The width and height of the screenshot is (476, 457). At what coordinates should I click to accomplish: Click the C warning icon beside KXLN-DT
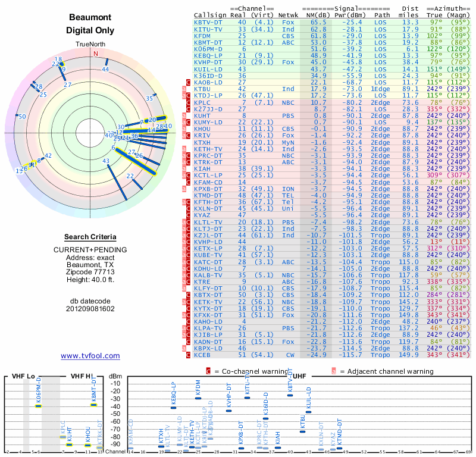click(x=188, y=209)
